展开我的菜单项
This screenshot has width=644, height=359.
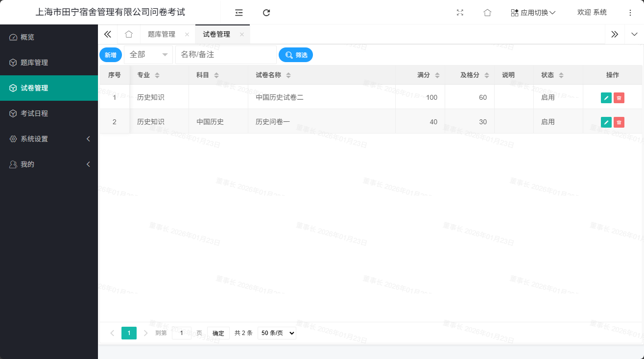click(x=49, y=164)
